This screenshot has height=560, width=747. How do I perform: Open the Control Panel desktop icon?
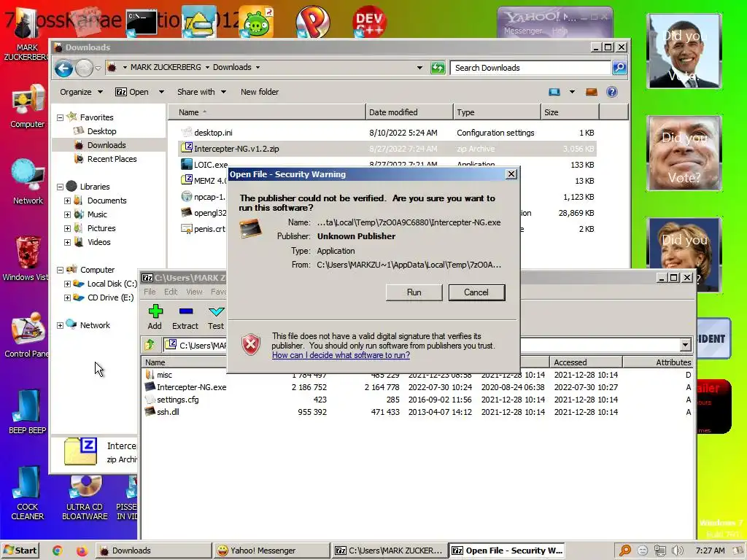click(27, 335)
